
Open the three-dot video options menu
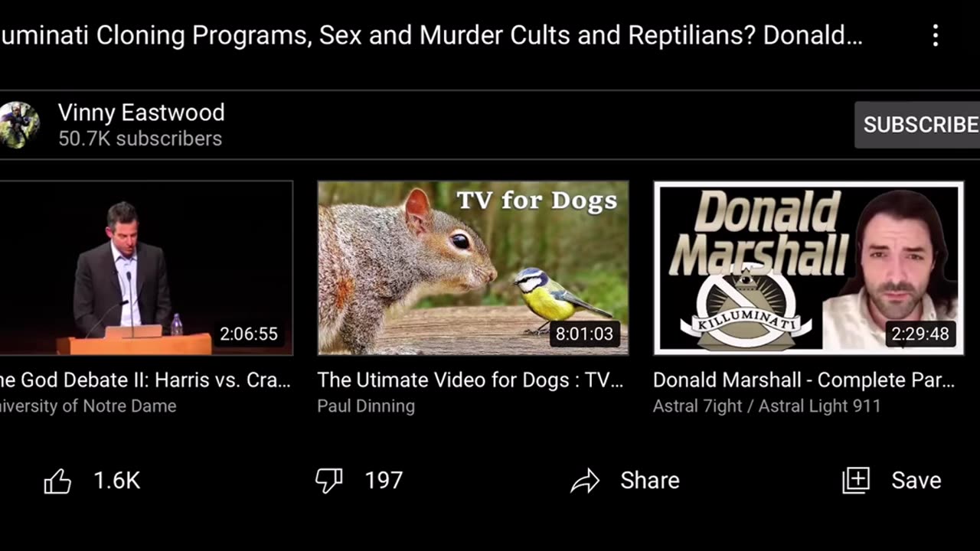935,35
